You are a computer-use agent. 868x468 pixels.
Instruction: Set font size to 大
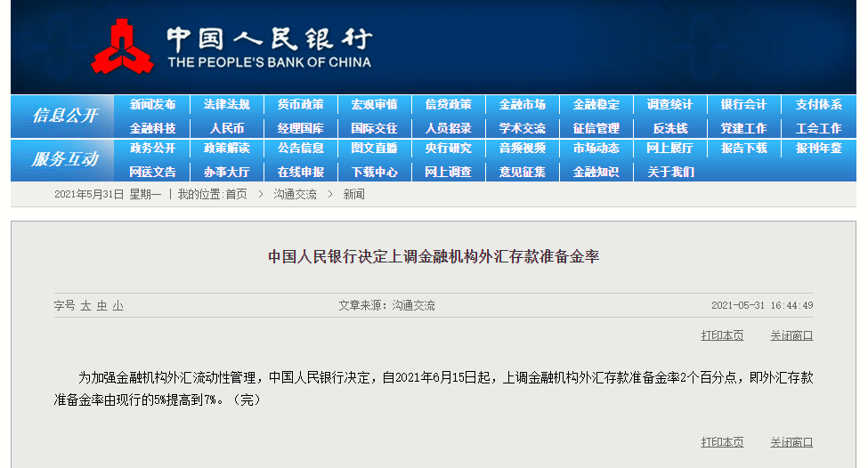85,306
